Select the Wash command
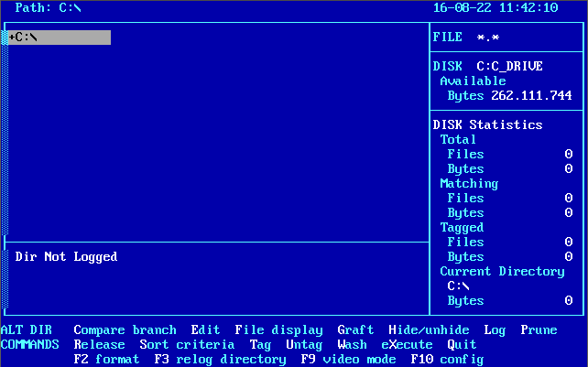The image size is (588, 367). tap(352, 345)
